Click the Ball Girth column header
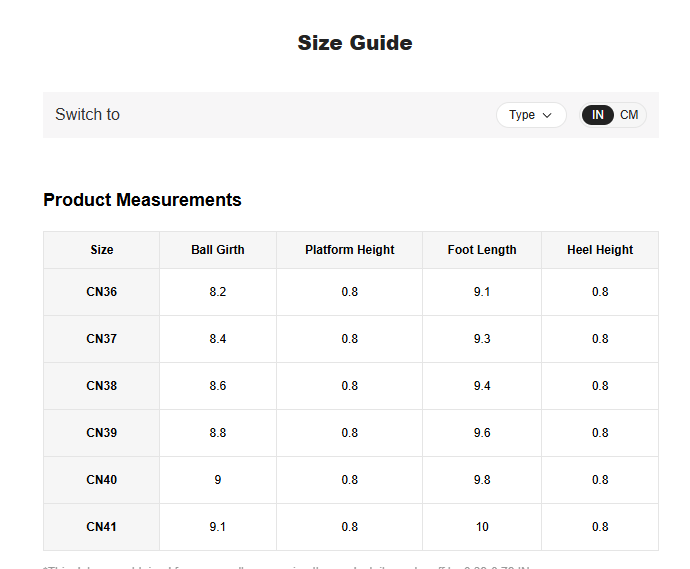The image size is (690, 569). pos(218,250)
